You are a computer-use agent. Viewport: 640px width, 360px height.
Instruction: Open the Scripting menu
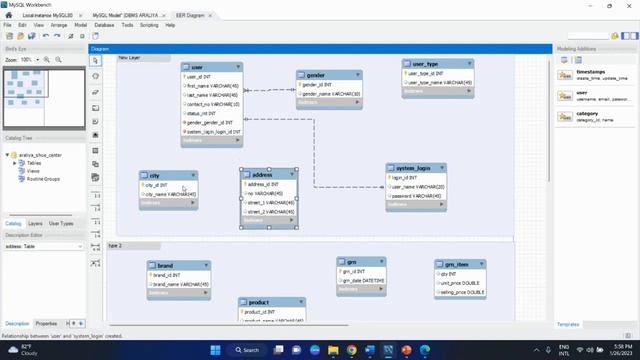[x=149, y=25]
